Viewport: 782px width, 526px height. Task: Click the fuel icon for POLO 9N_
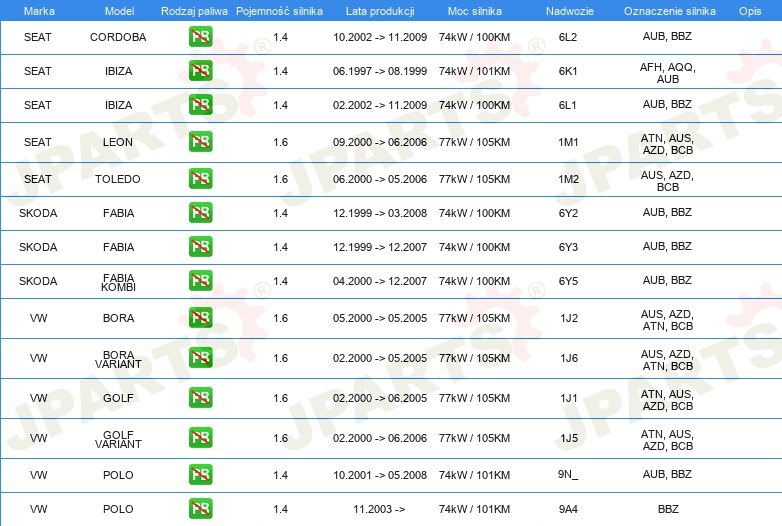[200, 474]
